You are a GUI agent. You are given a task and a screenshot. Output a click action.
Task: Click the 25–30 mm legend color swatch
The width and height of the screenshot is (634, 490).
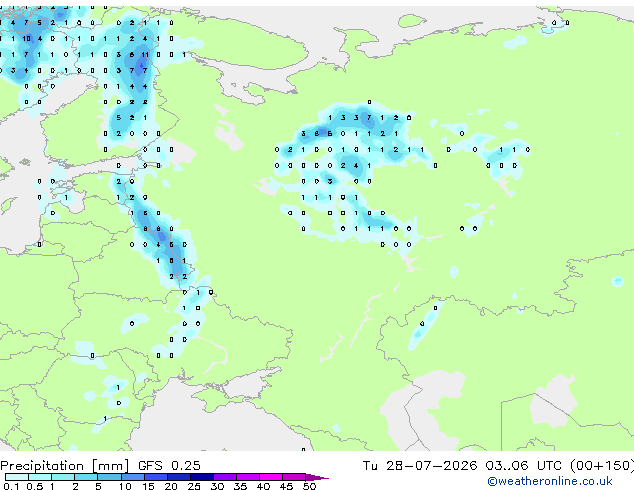point(202,477)
